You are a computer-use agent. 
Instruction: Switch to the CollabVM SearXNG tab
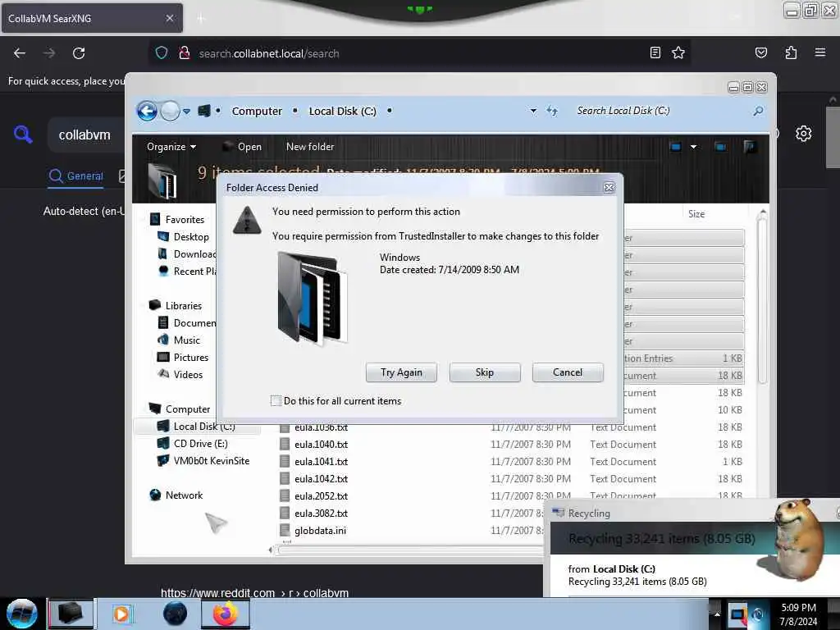tap(92, 18)
